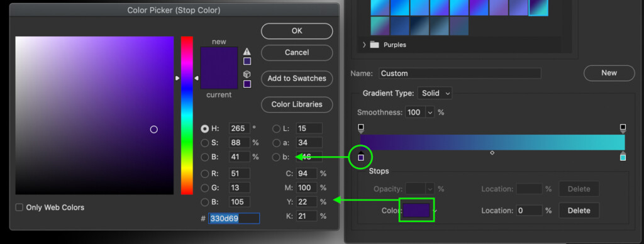644x244 pixels.
Task: Open the Opacity percentage dropdown arrow
Action: (x=430, y=189)
